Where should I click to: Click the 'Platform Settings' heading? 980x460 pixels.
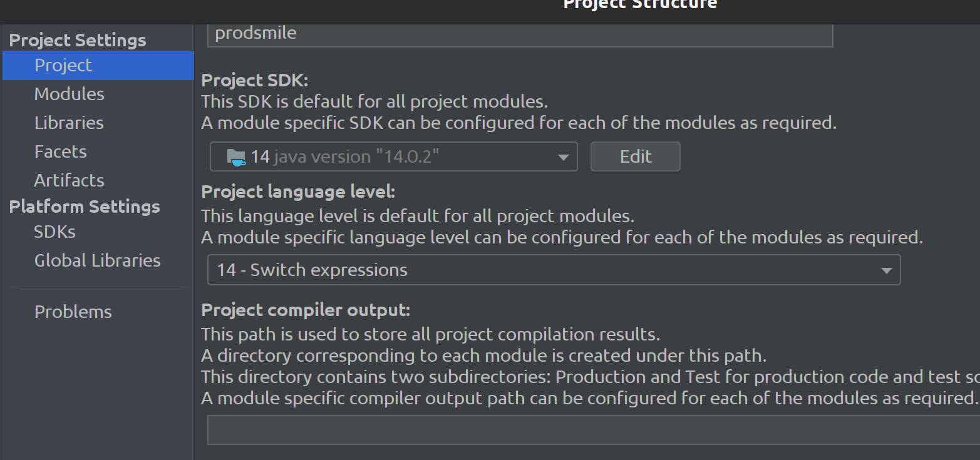click(85, 207)
